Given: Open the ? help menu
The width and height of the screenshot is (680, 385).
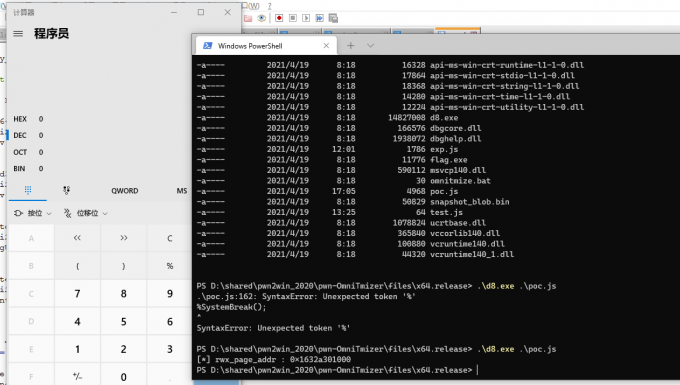Looking at the screenshot, I should (x=269, y=6).
